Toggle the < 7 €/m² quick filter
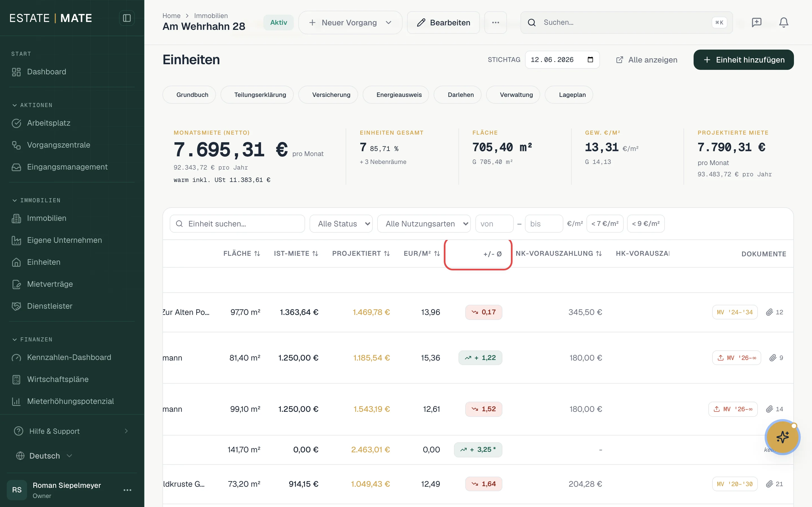This screenshot has height=507, width=812. pos(605,224)
